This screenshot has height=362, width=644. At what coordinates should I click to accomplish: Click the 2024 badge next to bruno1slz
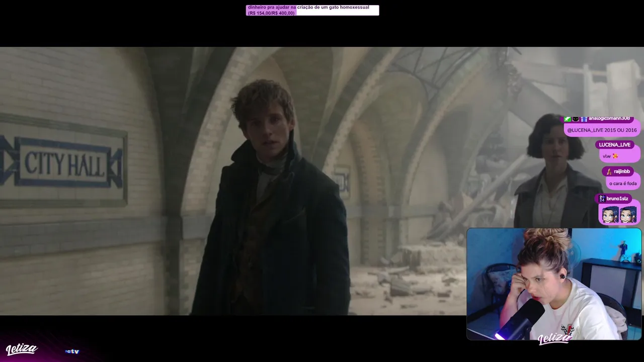(x=602, y=199)
